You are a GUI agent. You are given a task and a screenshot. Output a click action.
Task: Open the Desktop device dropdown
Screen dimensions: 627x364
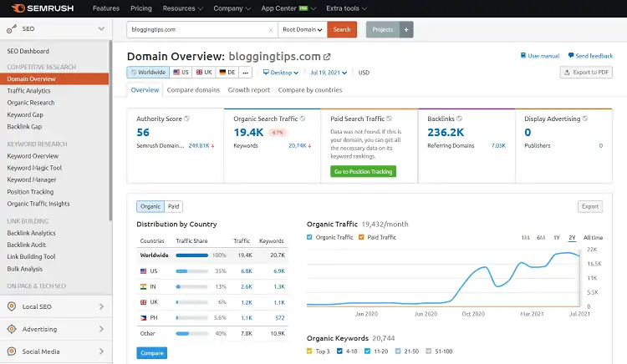click(281, 73)
